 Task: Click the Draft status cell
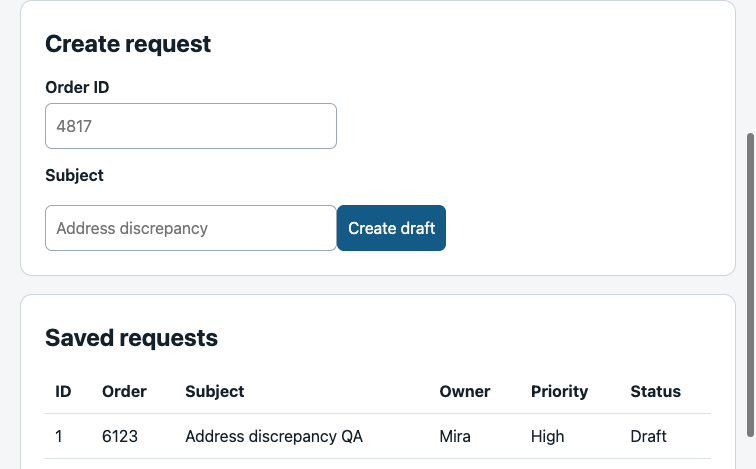click(648, 436)
